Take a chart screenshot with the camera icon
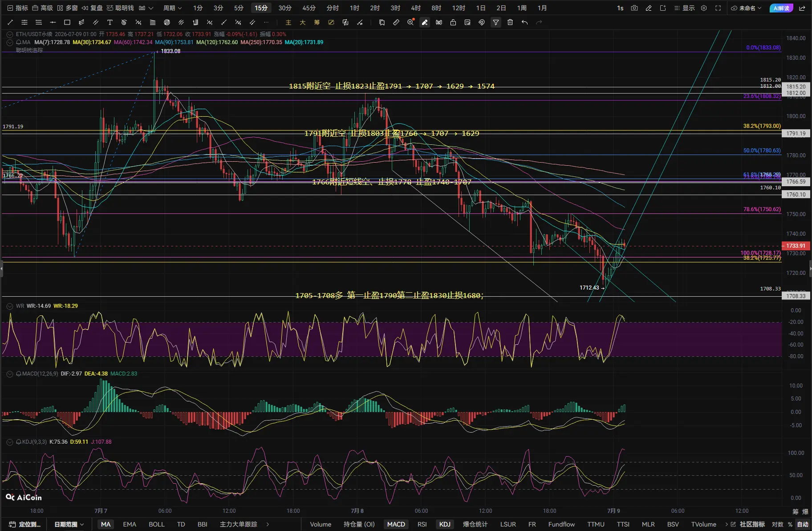Screen dimensions: 812x531 (634, 8)
